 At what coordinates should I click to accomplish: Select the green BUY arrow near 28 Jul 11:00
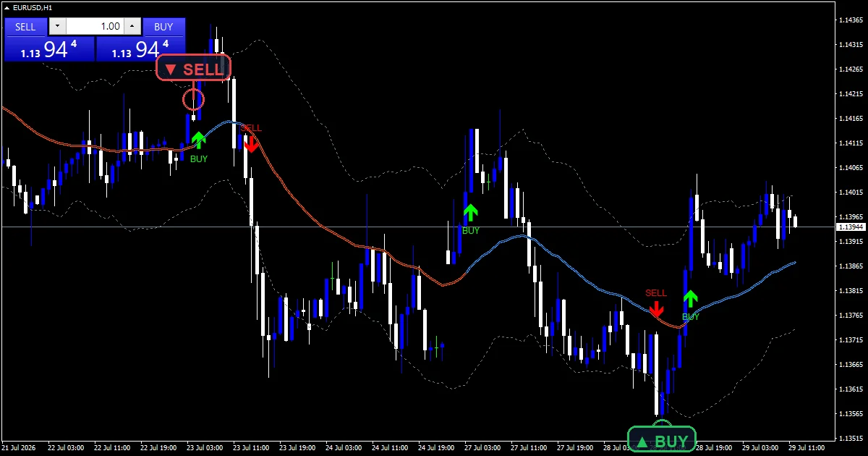(691, 298)
